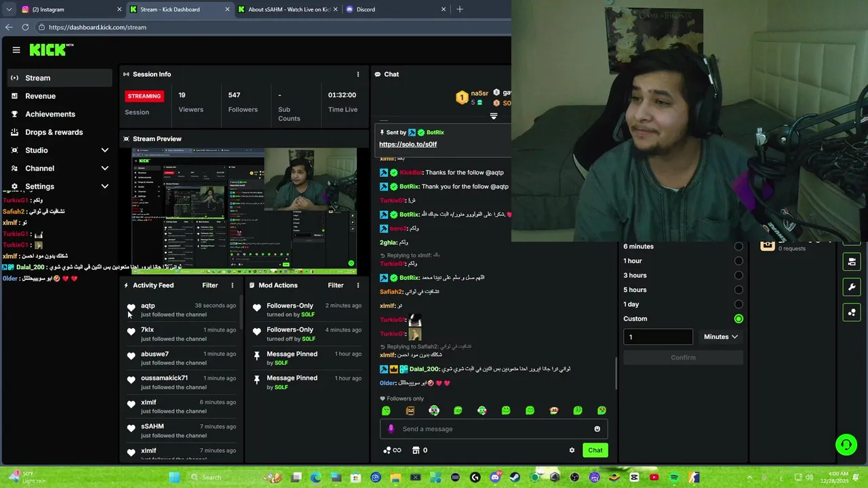The height and width of the screenshot is (488, 868).
Task: Open the browser tab search dropdown
Action: click(9, 9)
